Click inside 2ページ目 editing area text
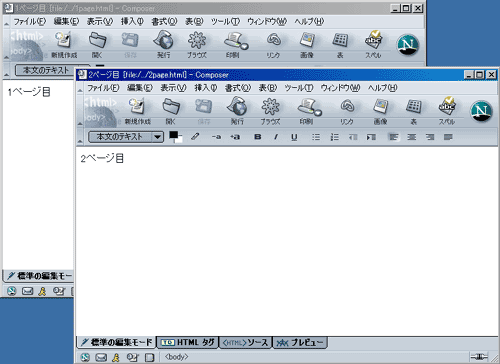 [102, 158]
